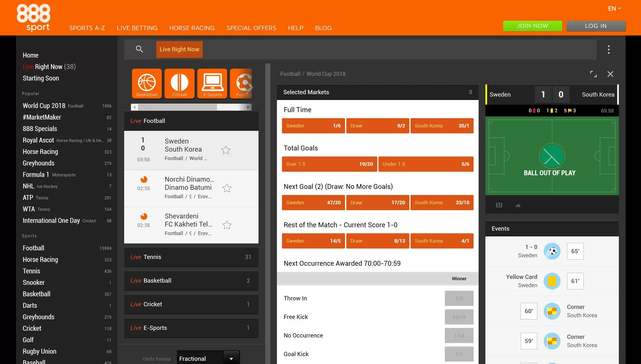Viewport: 641px width, 364px height.
Task: Expand the Live E-Sports section
Action: pos(191,328)
